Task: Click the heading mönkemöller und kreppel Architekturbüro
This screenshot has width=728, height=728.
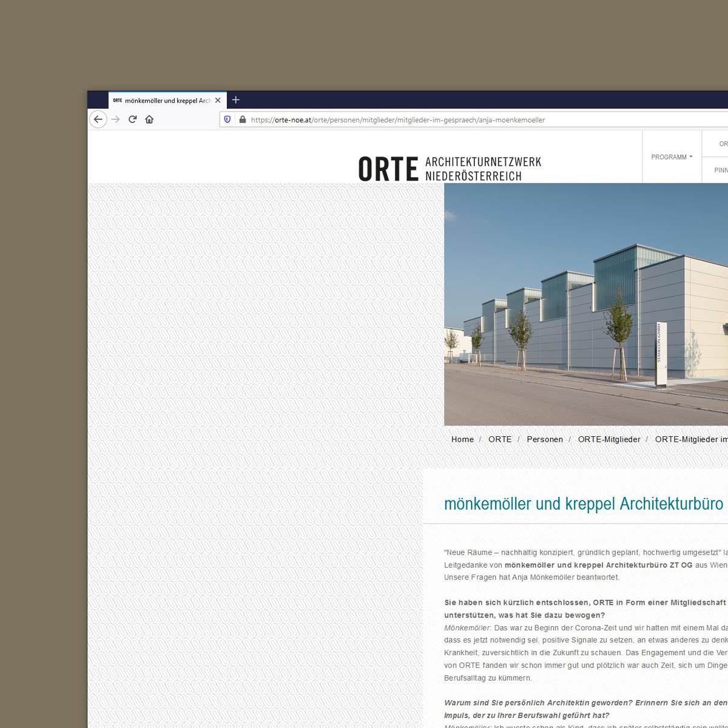Action: (x=584, y=504)
